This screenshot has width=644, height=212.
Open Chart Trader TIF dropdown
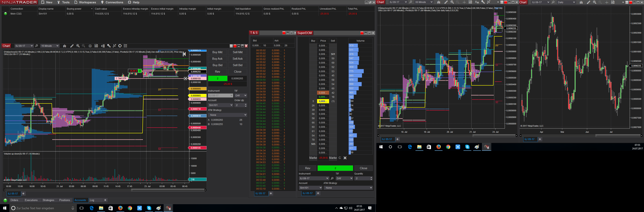pyautogui.click(x=240, y=96)
